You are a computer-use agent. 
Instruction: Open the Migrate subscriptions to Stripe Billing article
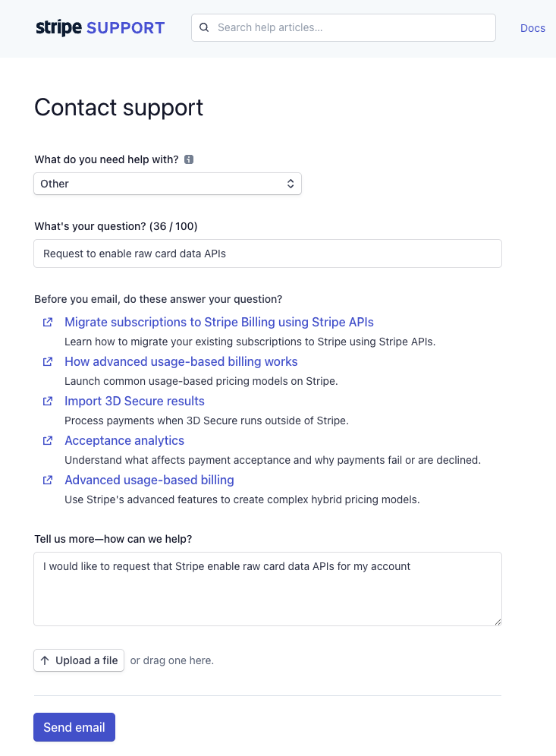218,322
